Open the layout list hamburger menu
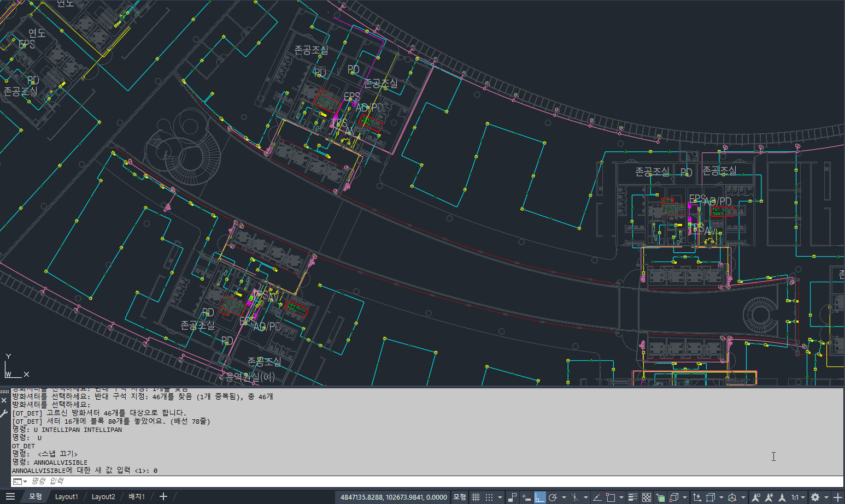The width and height of the screenshot is (845, 504). pos(10,497)
